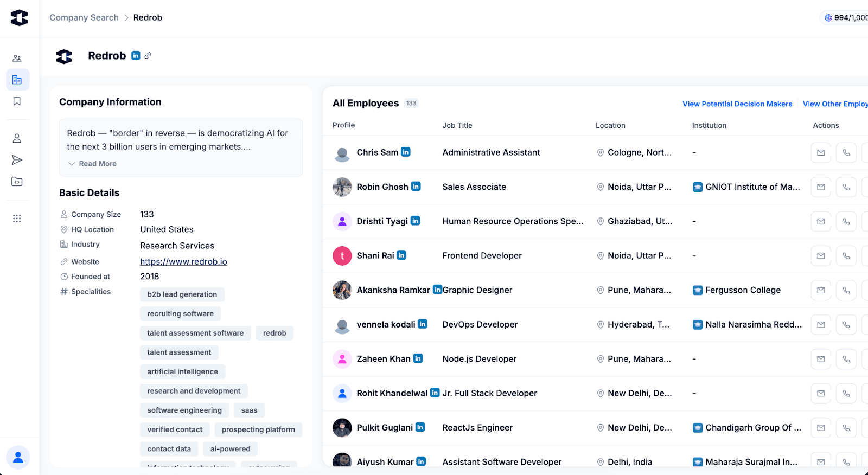
Task: Copy the Redrob link icon
Action: 148,55
